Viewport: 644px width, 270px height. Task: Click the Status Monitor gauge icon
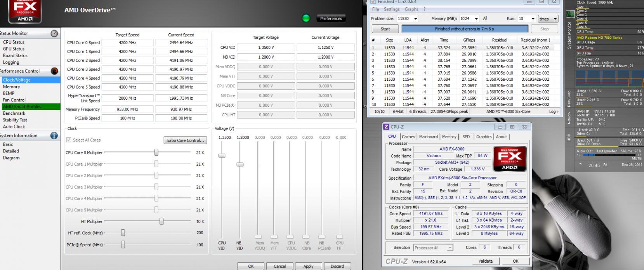coord(54,33)
